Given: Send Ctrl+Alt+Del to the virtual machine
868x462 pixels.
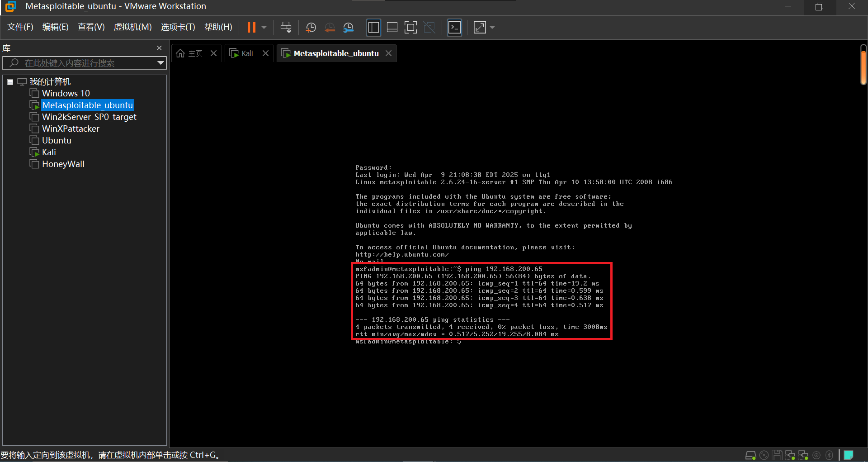Looking at the screenshot, I should (x=286, y=28).
